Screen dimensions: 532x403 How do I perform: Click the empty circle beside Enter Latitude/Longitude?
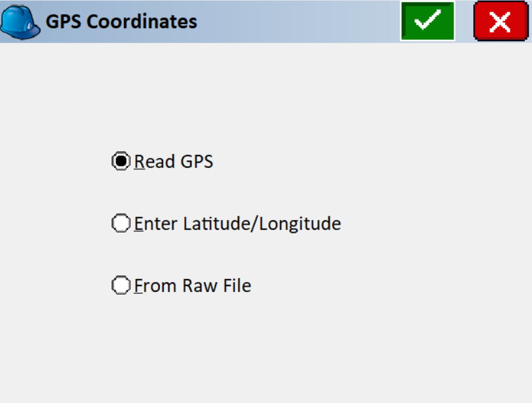[121, 224]
